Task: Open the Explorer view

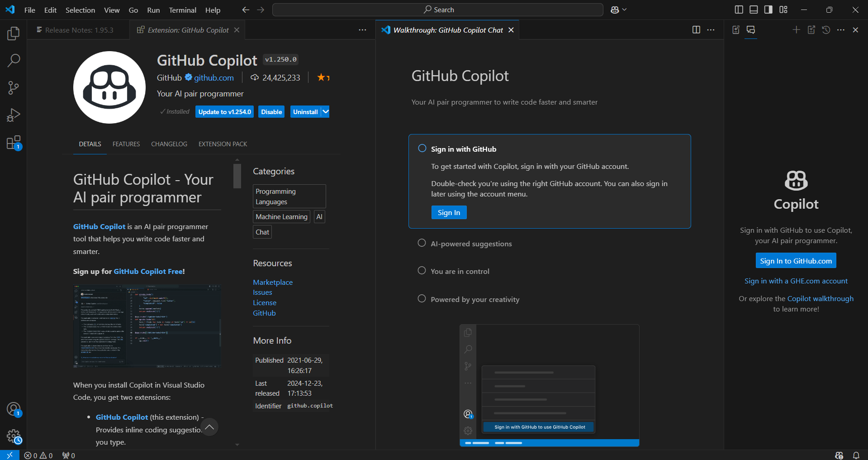Action: (13, 33)
